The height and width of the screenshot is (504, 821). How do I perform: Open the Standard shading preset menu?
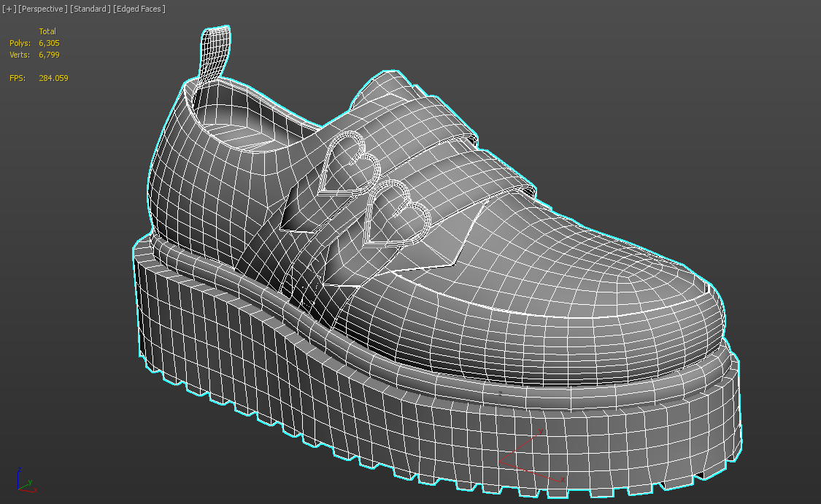pyautogui.click(x=91, y=9)
